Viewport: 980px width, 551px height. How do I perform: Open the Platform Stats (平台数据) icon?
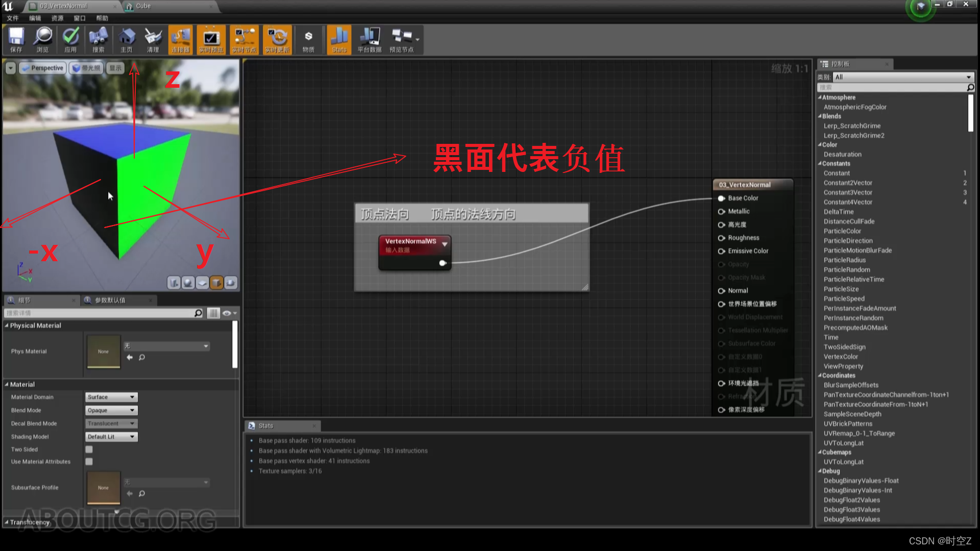tap(369, 39)
